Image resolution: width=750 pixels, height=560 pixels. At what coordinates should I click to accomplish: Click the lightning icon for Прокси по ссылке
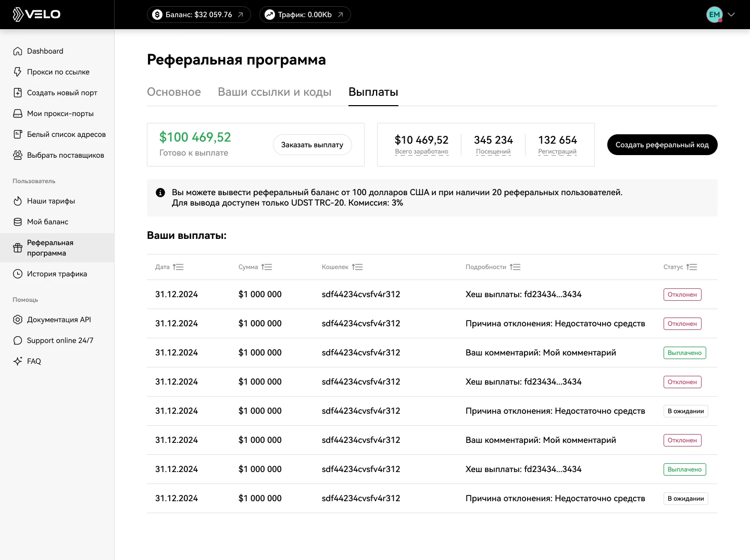click(x=18, y=72)
